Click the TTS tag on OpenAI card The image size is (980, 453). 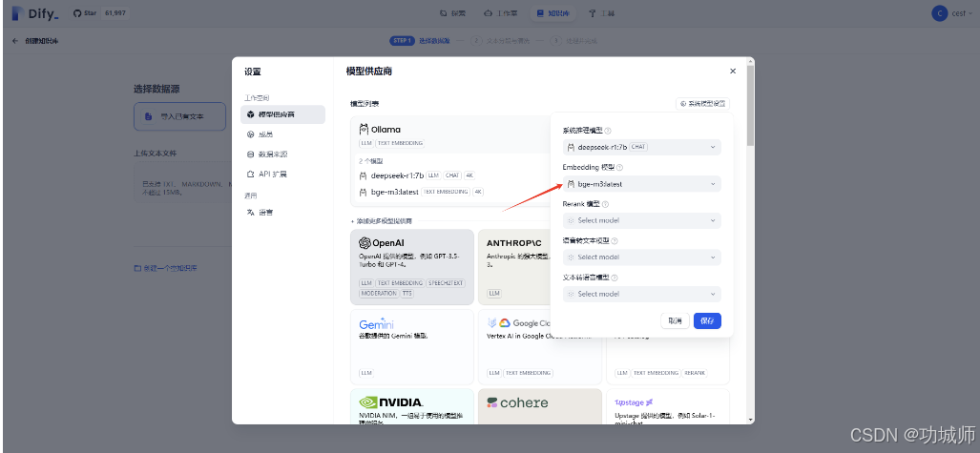407,293
